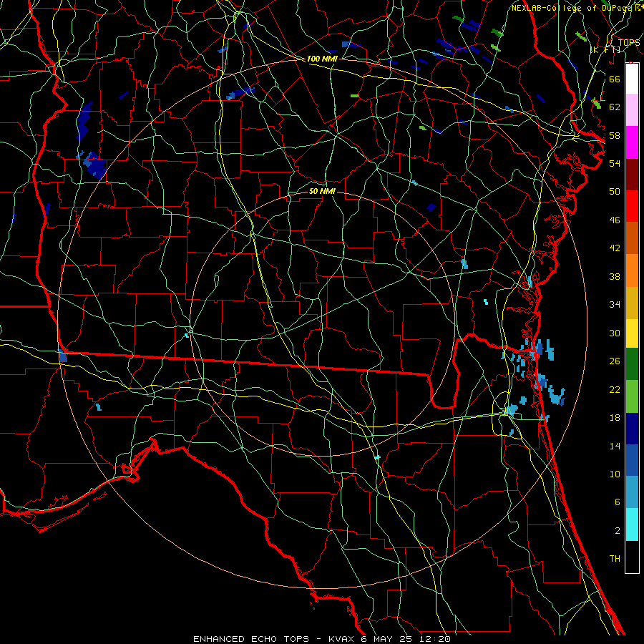Image resolution: width=644 pixels, height=644 pixels.
Task: Click the medium blue legend swatch
Action: [x=632, y=460]
